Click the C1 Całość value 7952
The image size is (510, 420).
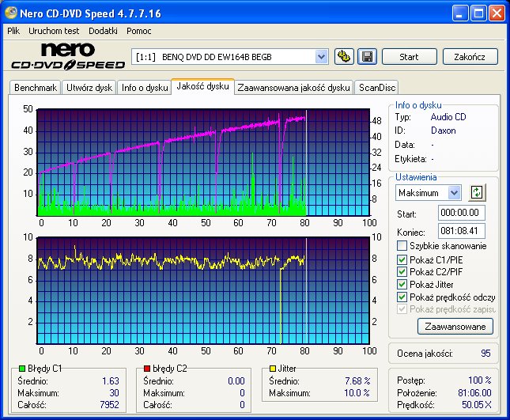point(110,405)
